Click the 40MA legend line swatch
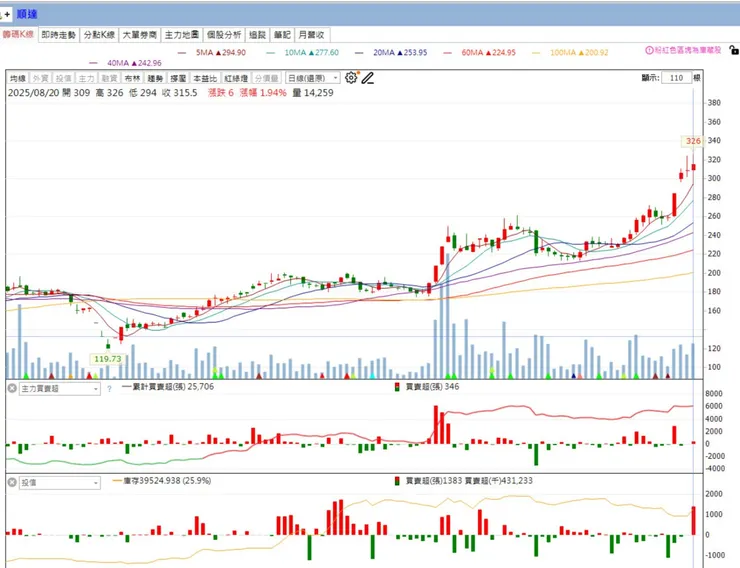740x568 pixels. click(93, 63)
